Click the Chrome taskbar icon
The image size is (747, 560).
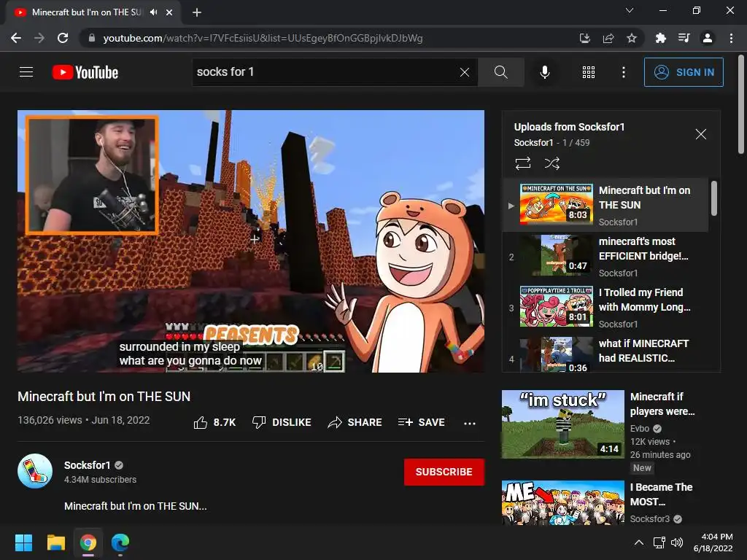pyautogui.click(x=88, y=542)
